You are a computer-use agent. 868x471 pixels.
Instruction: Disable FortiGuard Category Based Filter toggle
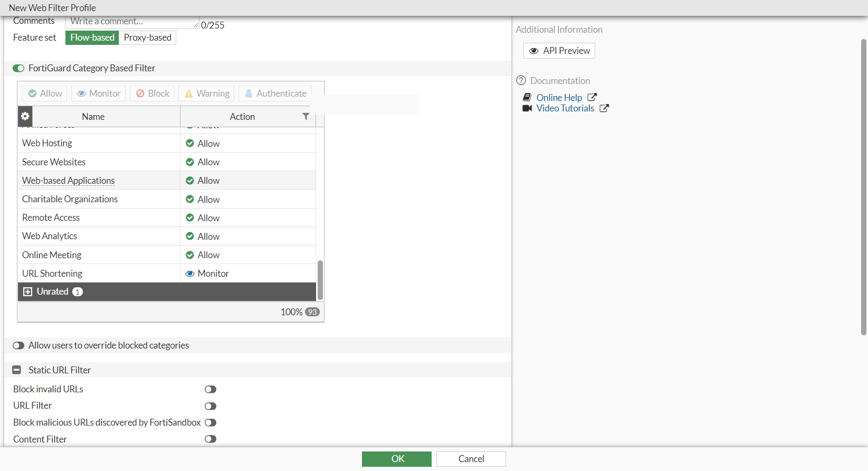tap(18, 68)
